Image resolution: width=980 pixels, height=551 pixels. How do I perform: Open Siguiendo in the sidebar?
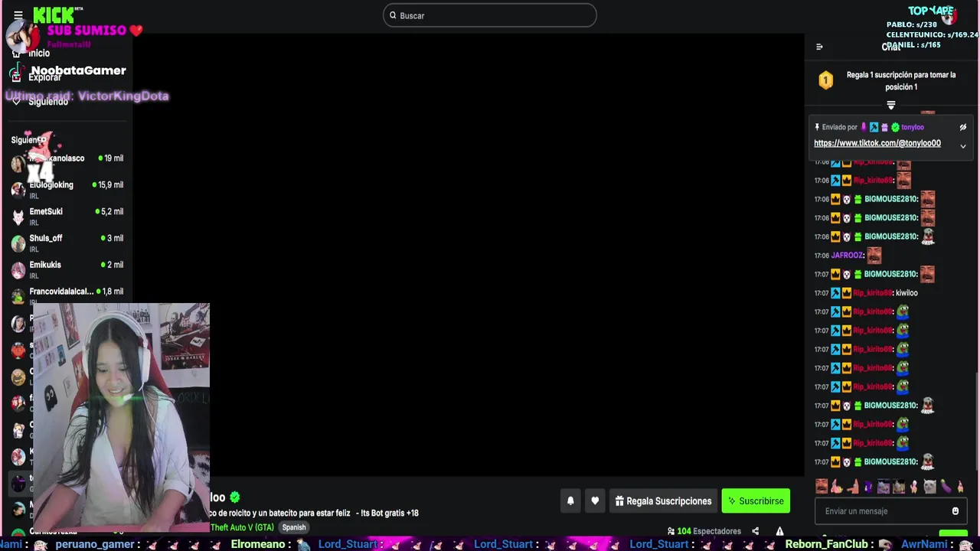pos(48,102)
